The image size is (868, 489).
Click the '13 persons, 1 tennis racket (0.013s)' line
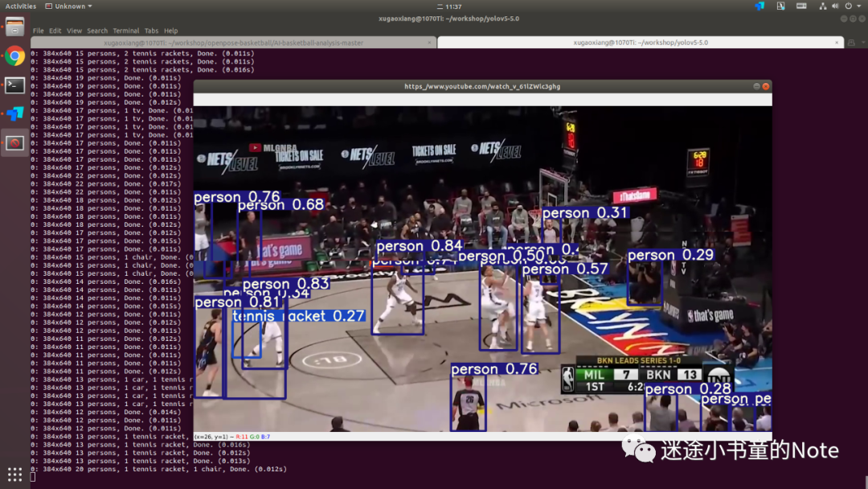141,461
